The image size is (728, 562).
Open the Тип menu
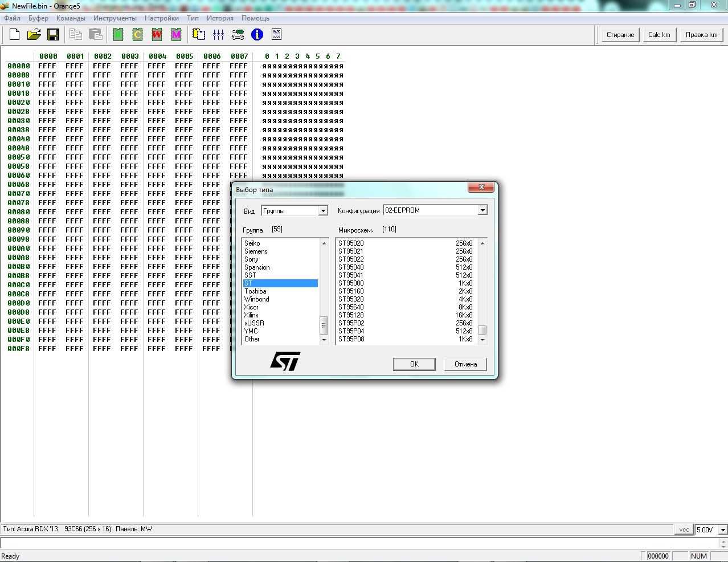193,18
